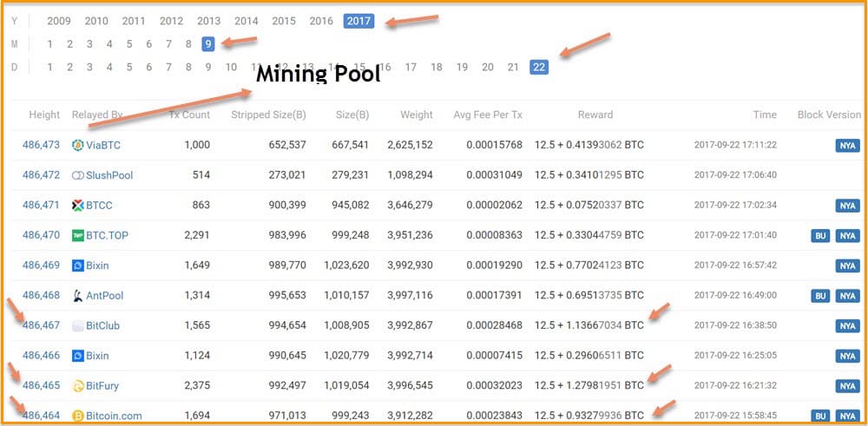Screen dimensions: 868x426
Task: Open block height 486,472
Action: 41,175
